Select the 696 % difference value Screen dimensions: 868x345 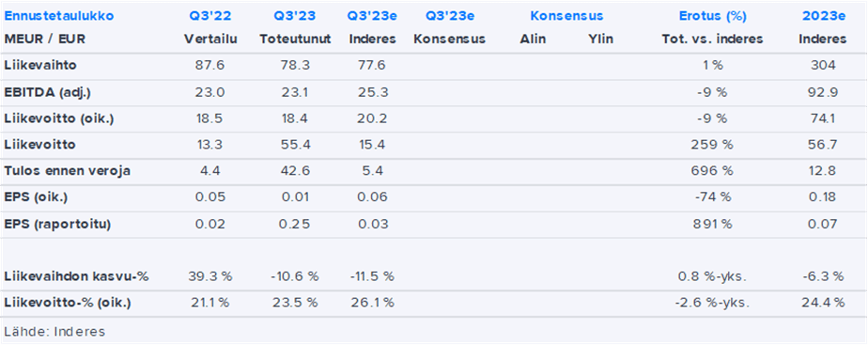pyautogui.click(x=712, y=171)
